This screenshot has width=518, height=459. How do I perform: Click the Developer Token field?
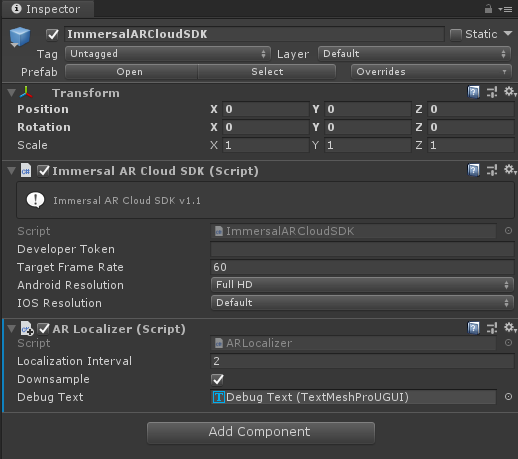coord(362,249)
